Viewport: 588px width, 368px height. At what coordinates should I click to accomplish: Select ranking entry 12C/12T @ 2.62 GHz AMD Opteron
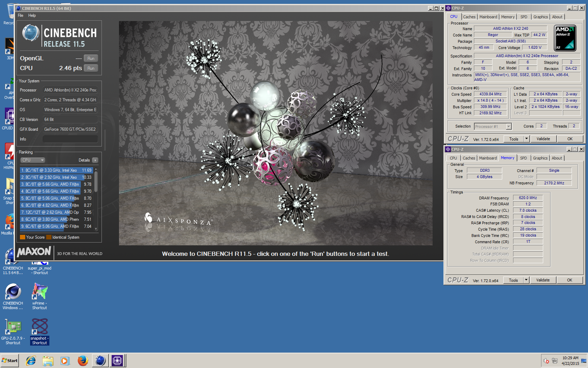coord(56,212)
